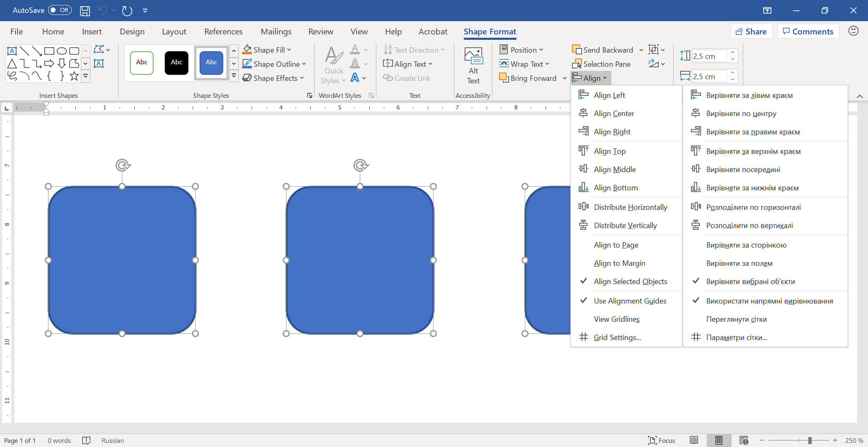
Task: Open Read Mode view in status bar
Action: (694, 440)
